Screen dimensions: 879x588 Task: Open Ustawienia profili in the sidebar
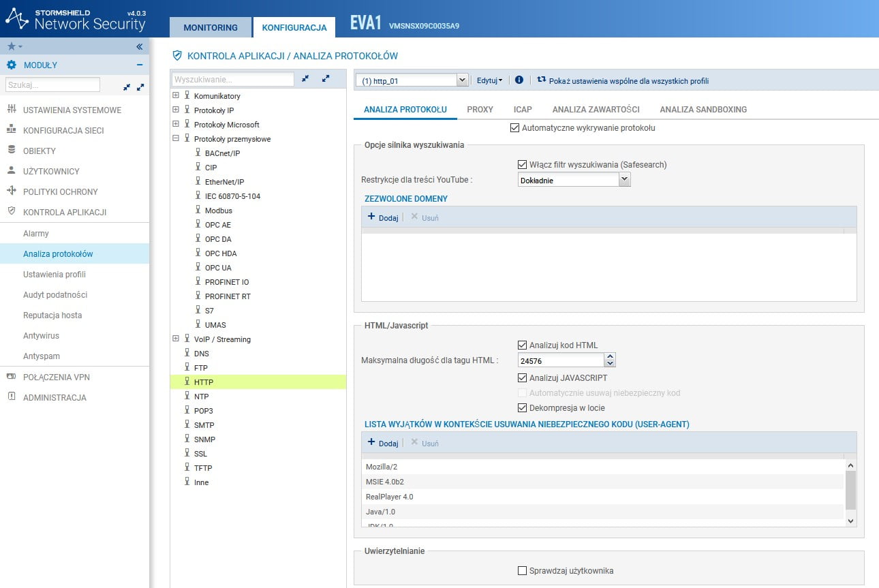(55, 275)
